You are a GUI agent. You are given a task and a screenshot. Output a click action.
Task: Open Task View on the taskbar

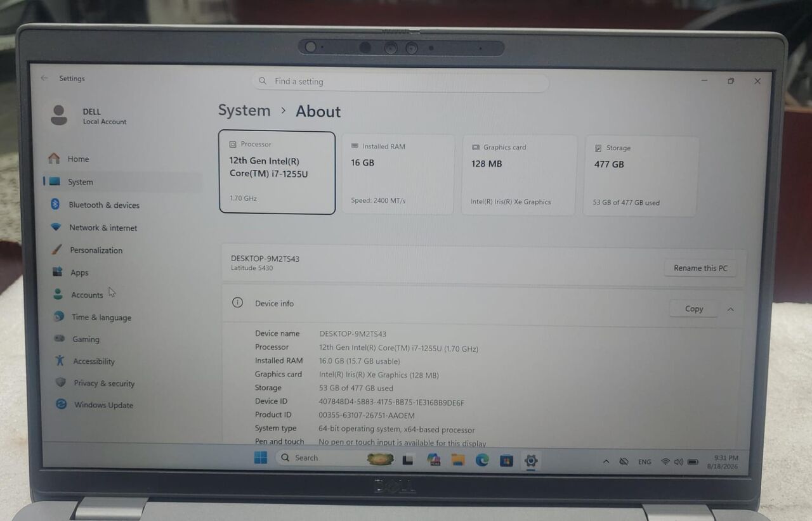(408, 460)
